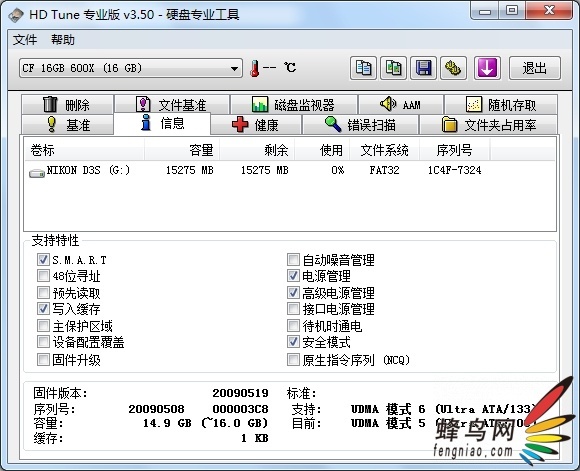
Task: Click the 序列号 column header
Action: 455,150
